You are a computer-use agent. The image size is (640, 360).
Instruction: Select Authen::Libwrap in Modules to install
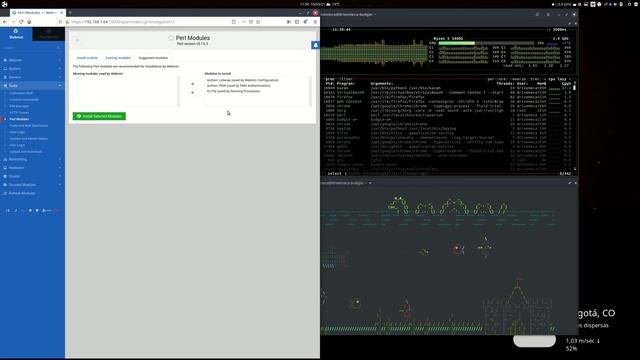(242, 80)
